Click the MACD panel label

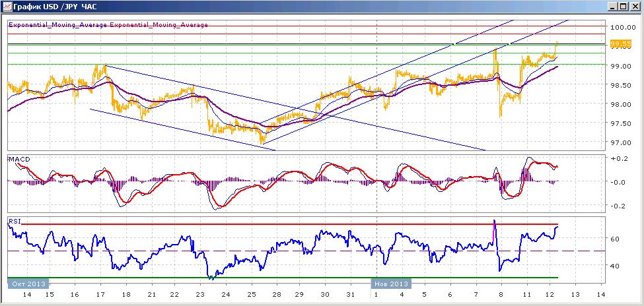click(x=19, y=159)
